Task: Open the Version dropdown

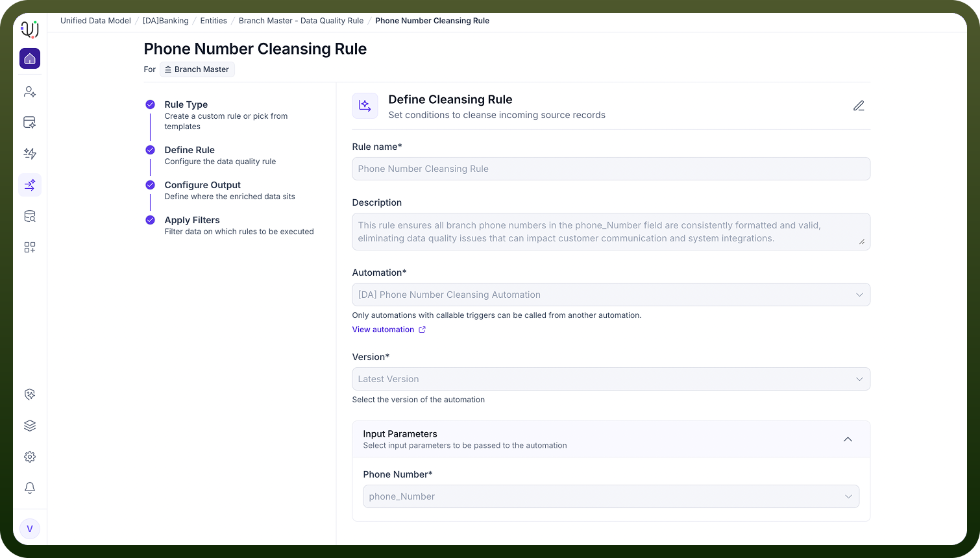Action: 611,379
